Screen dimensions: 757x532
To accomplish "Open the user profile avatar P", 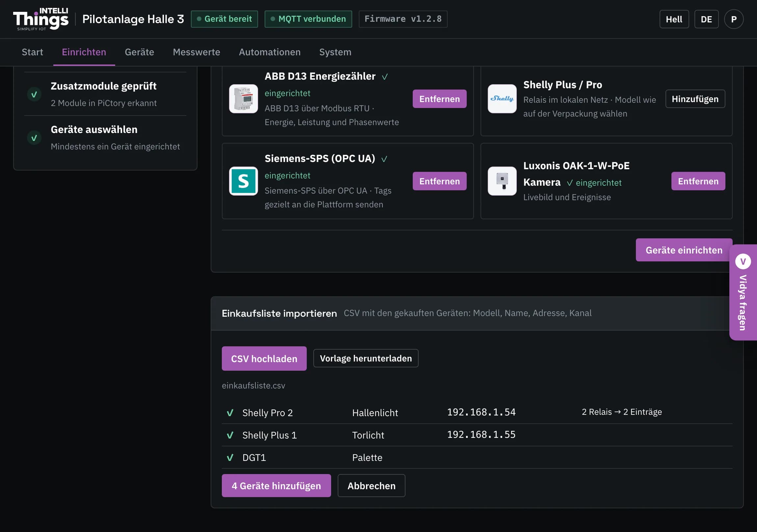I will pos(734,19).
